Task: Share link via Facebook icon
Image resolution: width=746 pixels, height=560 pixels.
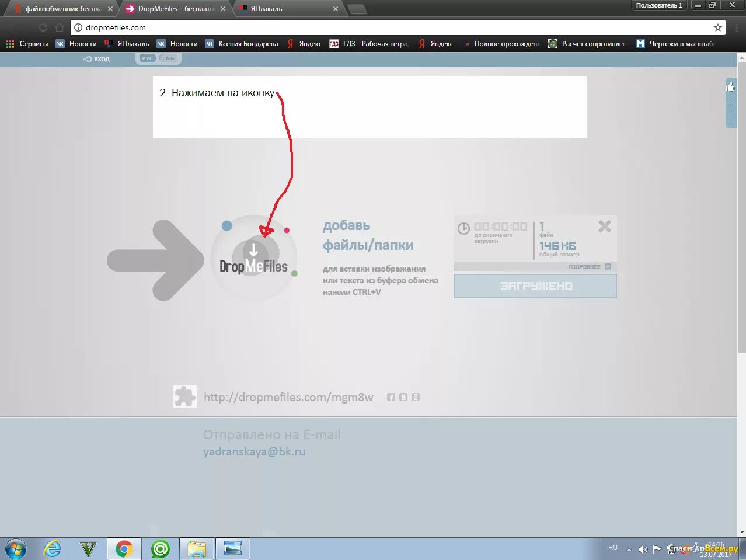Action: point(391,397)
